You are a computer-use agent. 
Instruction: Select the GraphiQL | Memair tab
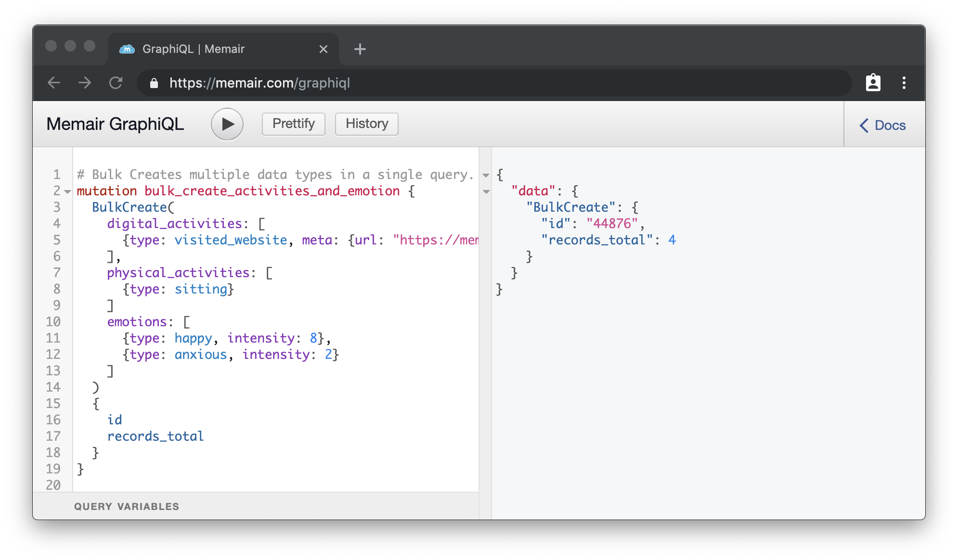pyautogui.click(x=223, y=49)
